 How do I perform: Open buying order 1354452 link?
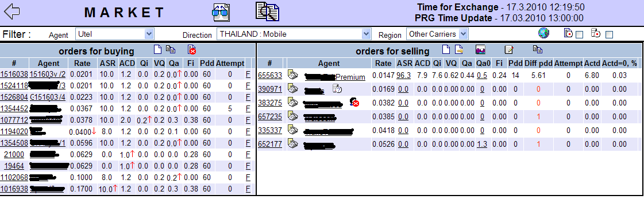pyautogui.click(x=14, y=108)
